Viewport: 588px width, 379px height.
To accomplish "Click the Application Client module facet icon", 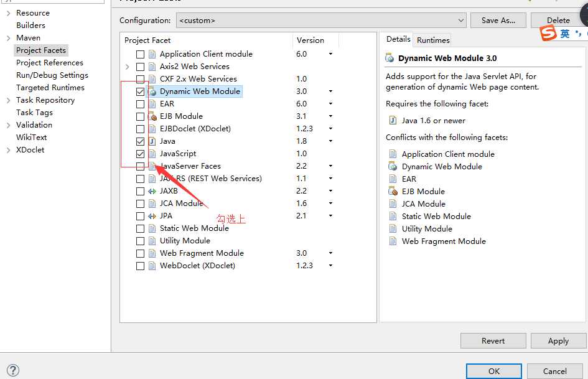I will tap(152, 54).
